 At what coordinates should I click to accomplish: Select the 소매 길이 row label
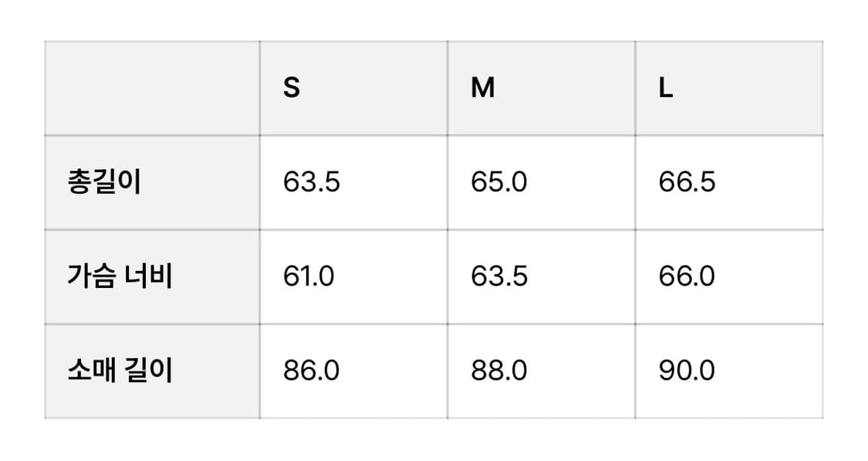pos(120,371)
